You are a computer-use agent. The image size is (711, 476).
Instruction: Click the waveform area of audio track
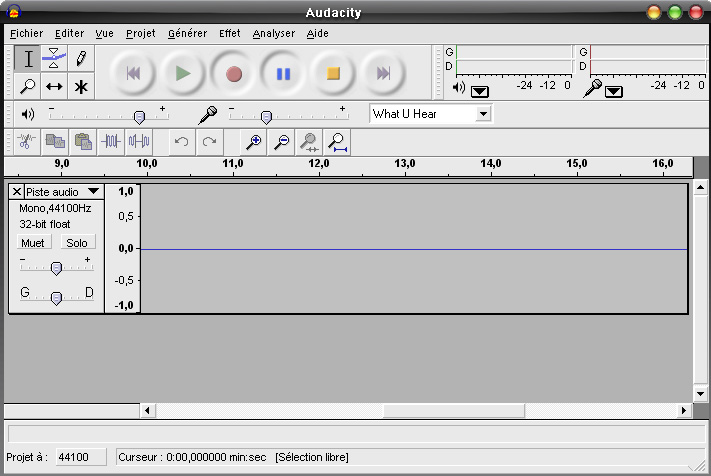point(414,248)
